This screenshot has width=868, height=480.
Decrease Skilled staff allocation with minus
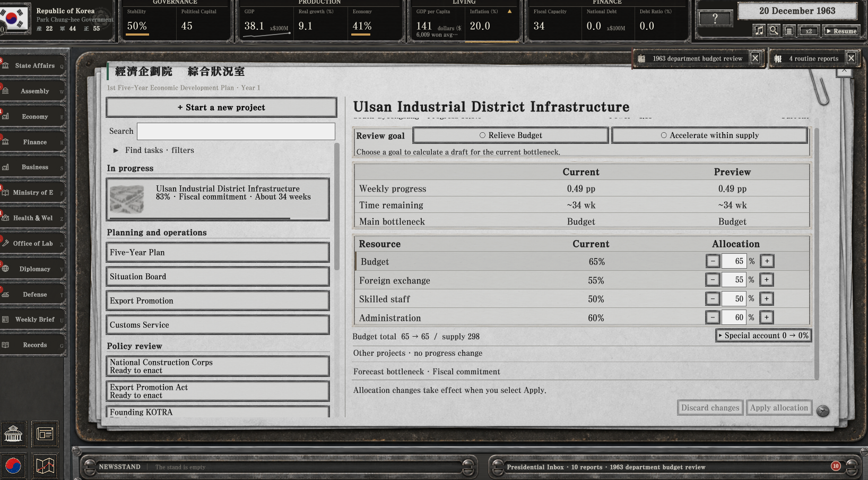[713, 299]
